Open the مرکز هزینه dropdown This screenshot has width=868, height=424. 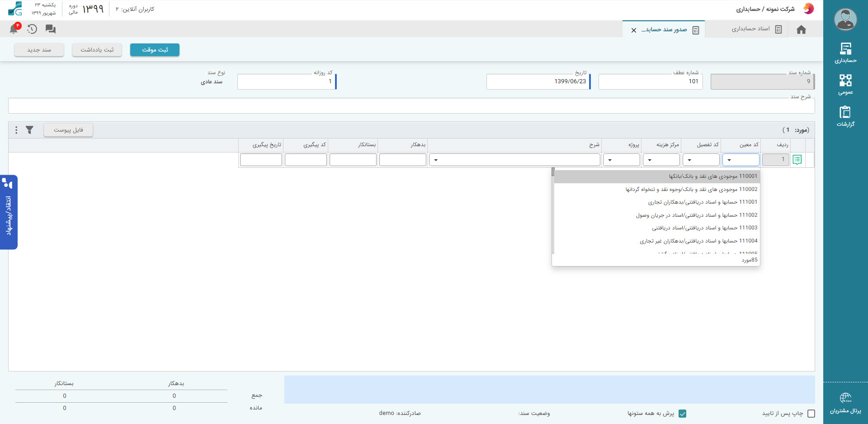[x=661, y=160]
